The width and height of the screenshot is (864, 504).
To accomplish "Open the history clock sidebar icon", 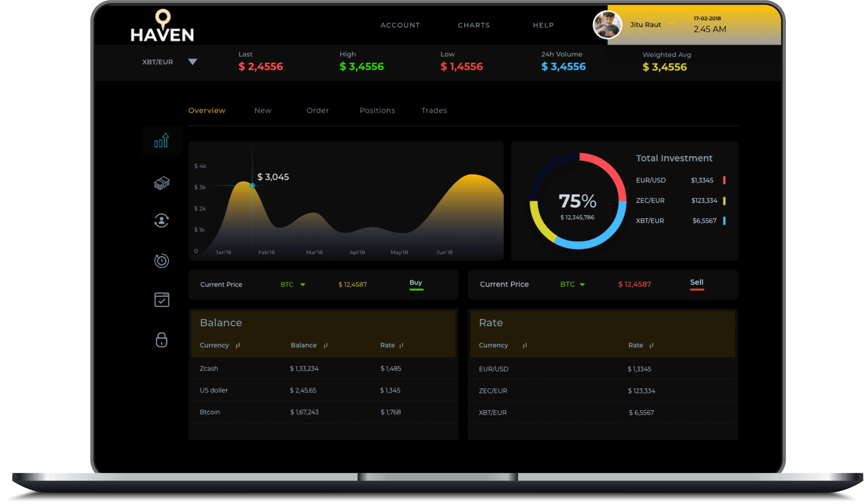I will (x=161, y=261).
